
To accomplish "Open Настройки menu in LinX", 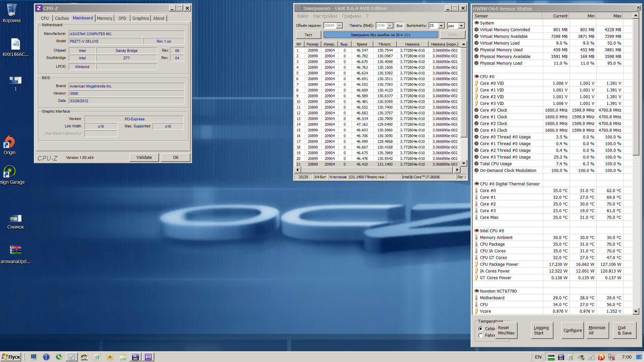I will click(x=325, y=16).
